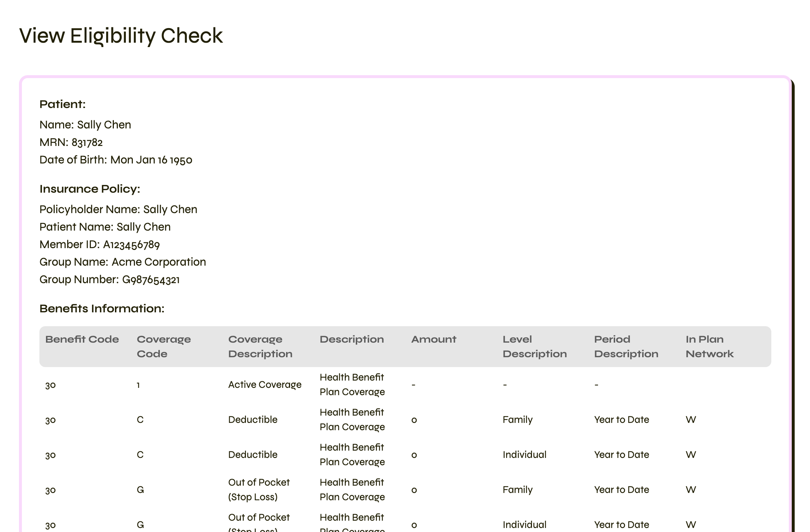Select Deductible cell in the Individual row

[x=253, y=455]
